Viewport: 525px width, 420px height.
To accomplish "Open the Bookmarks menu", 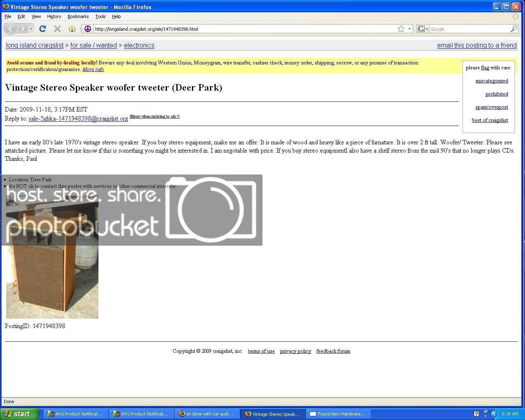I will click(x=78, y=16).
